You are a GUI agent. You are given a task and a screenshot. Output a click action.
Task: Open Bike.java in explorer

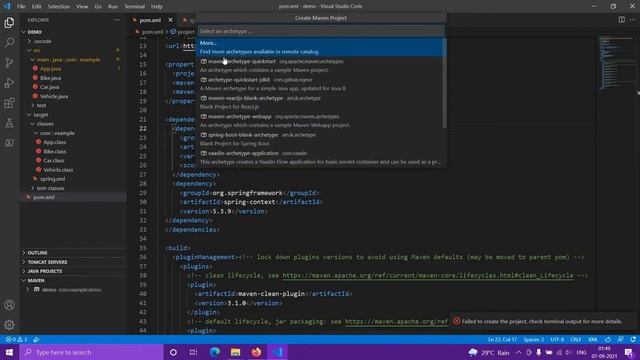pyautogui.click(x=51, y=78)
